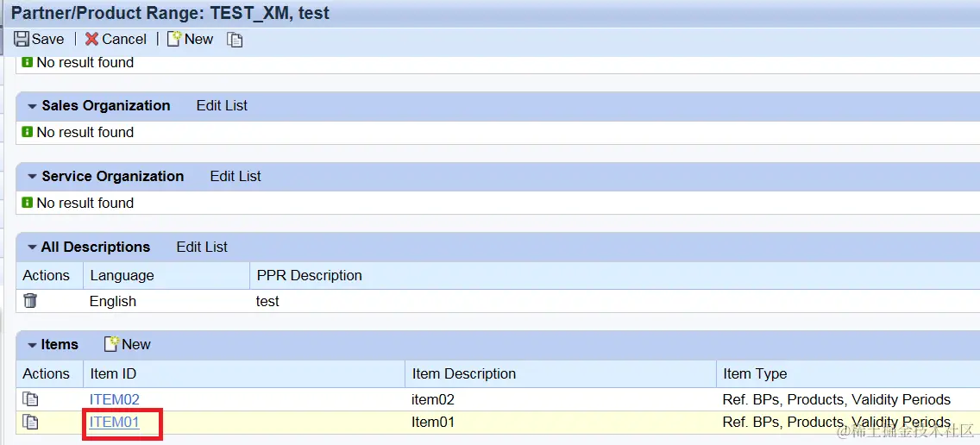Viewport: 980px width, 445px height.
Task: Click the New document icon in top toolbar
Action: (174, 39)
